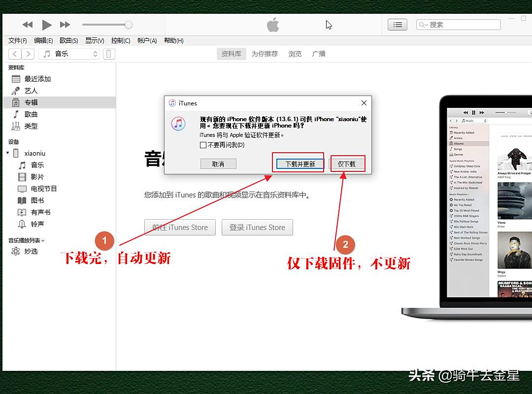
Task: Click the fast-forward next track button
Action: [65, 25]
